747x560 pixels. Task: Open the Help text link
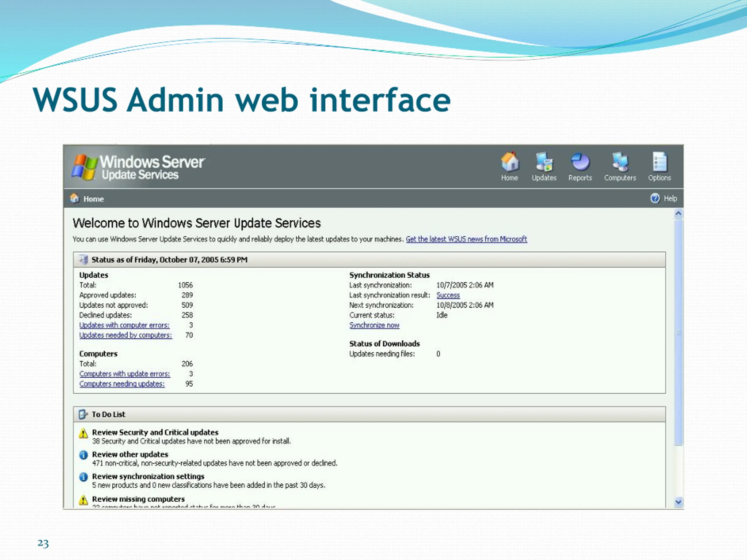pyautogui.click(x=670, y=199)
